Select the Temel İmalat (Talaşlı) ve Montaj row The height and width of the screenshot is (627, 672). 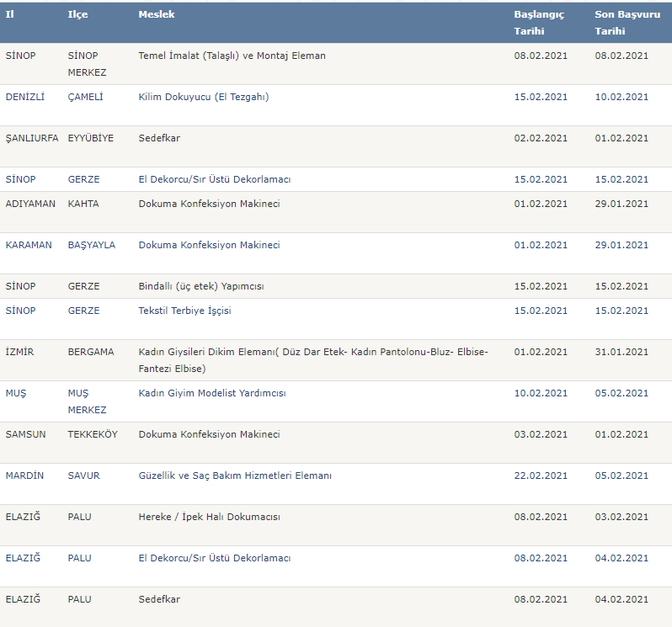[x=336, y=64]
